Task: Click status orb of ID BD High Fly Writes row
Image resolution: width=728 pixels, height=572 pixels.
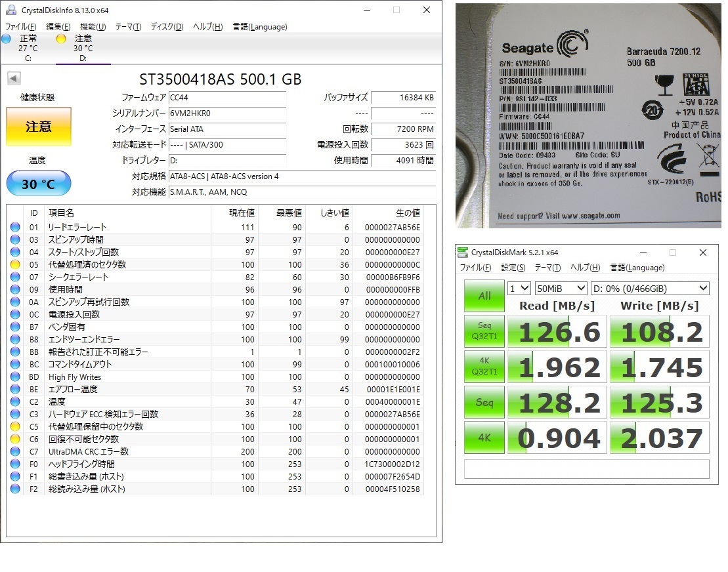Action: tap(15, 377)
